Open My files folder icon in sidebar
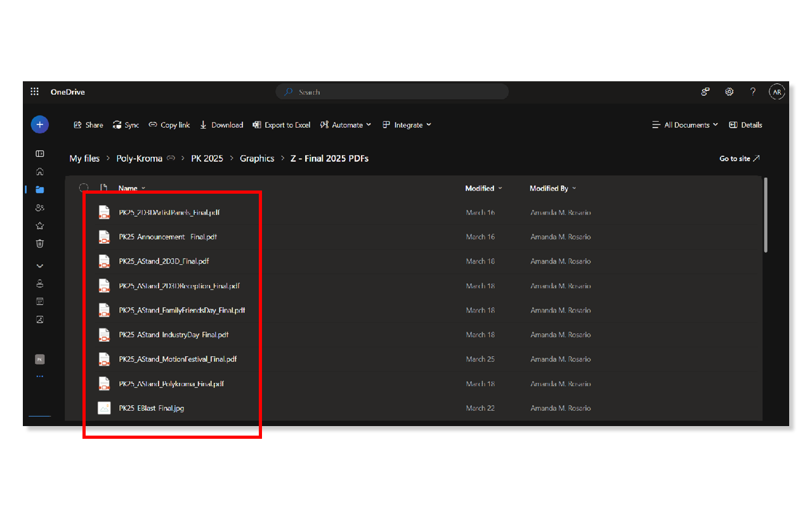The width and height of the screenshot is (812, 508). pyautogui.click(x=40, y=189)
